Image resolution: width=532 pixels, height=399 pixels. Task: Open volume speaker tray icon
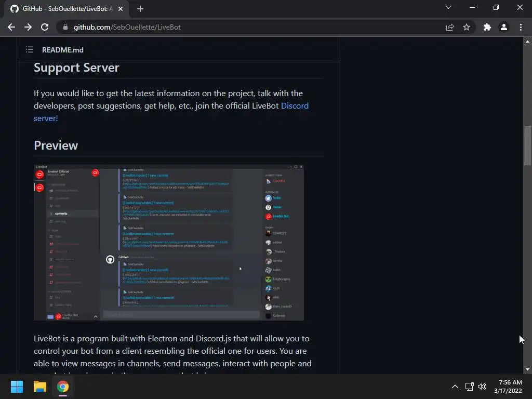pos(482,387)
